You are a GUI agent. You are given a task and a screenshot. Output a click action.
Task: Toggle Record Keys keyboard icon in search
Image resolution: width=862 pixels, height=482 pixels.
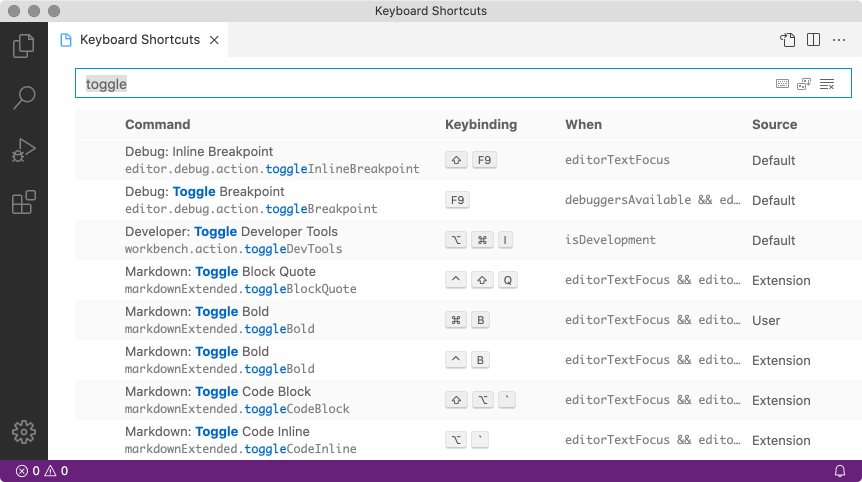click(782, 84)
